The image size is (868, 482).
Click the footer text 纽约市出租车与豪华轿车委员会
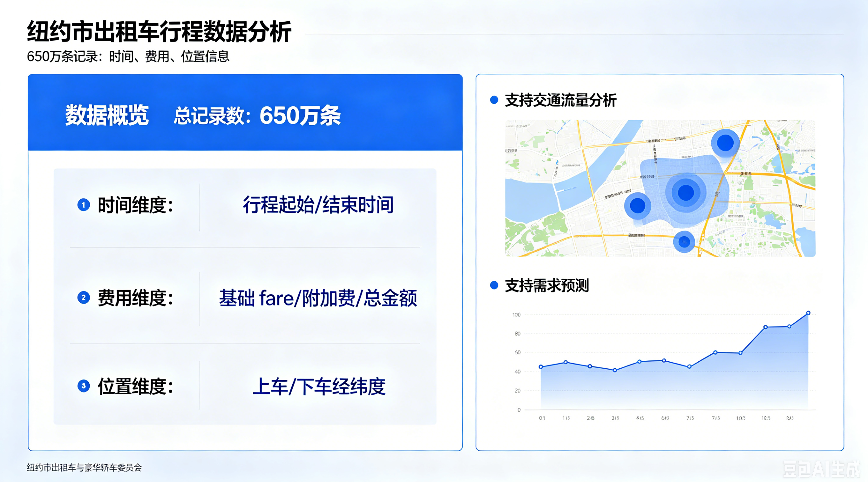coord(84,467)
